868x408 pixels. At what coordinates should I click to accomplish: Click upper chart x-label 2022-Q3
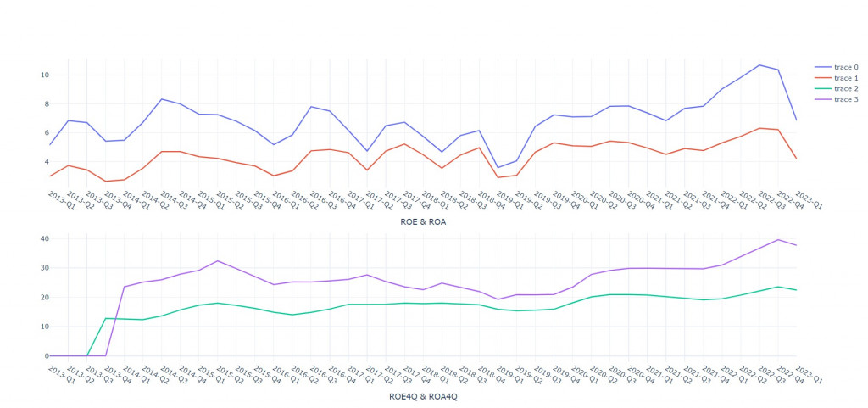tap(773, 200)
